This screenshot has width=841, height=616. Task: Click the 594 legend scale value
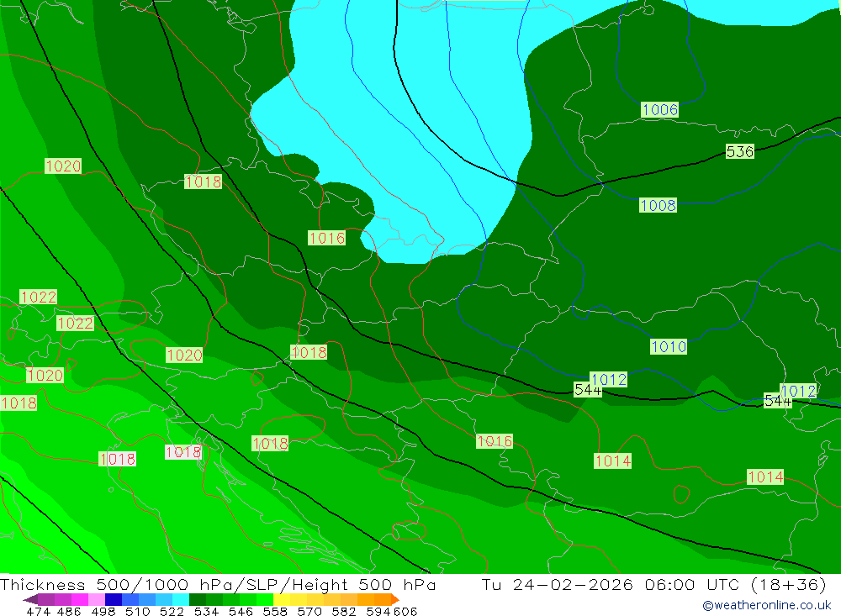(378, 612)
